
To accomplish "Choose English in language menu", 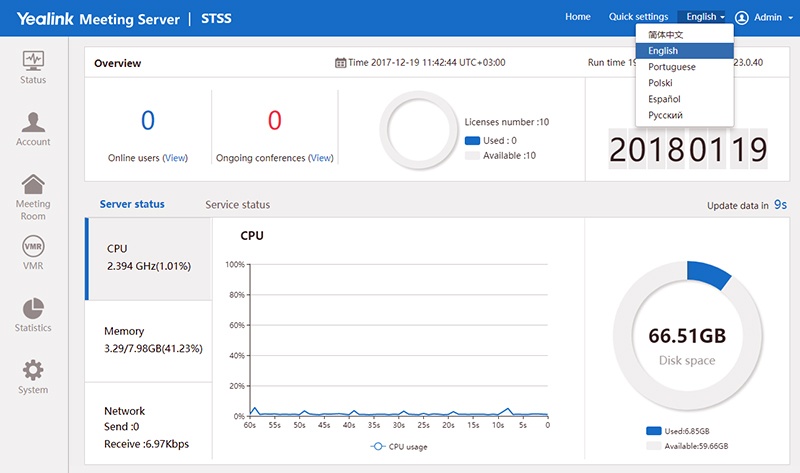I will tap(685, 51).
